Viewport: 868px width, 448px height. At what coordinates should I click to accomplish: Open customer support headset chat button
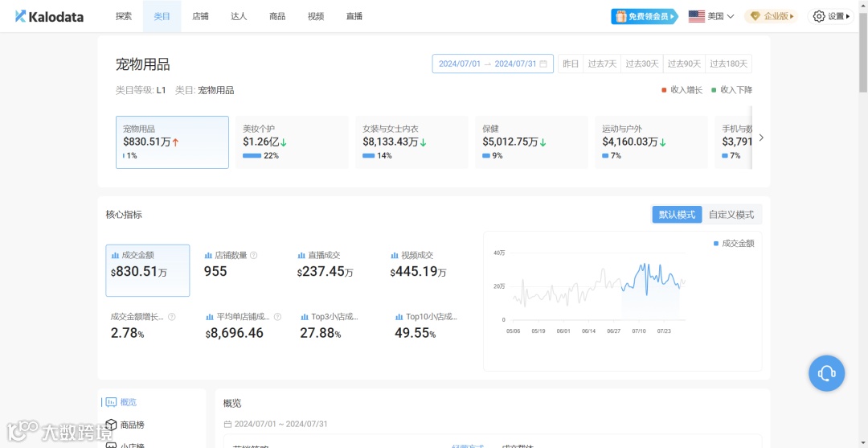coord(826,373)
